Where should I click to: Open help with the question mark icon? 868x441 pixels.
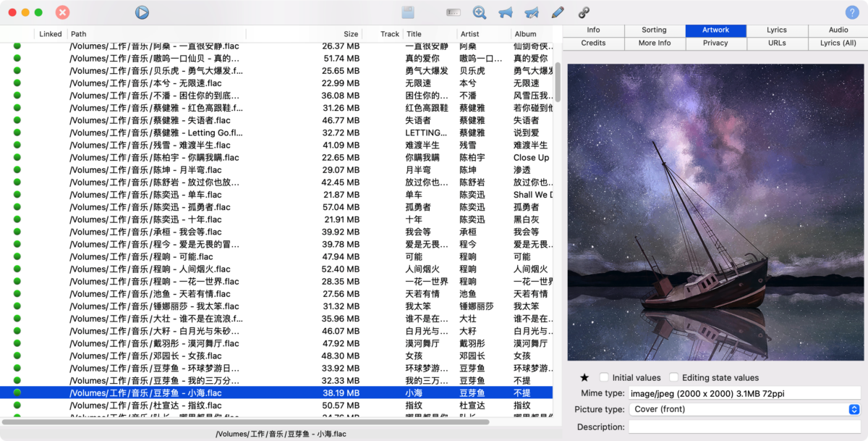[x=852, y=12]
